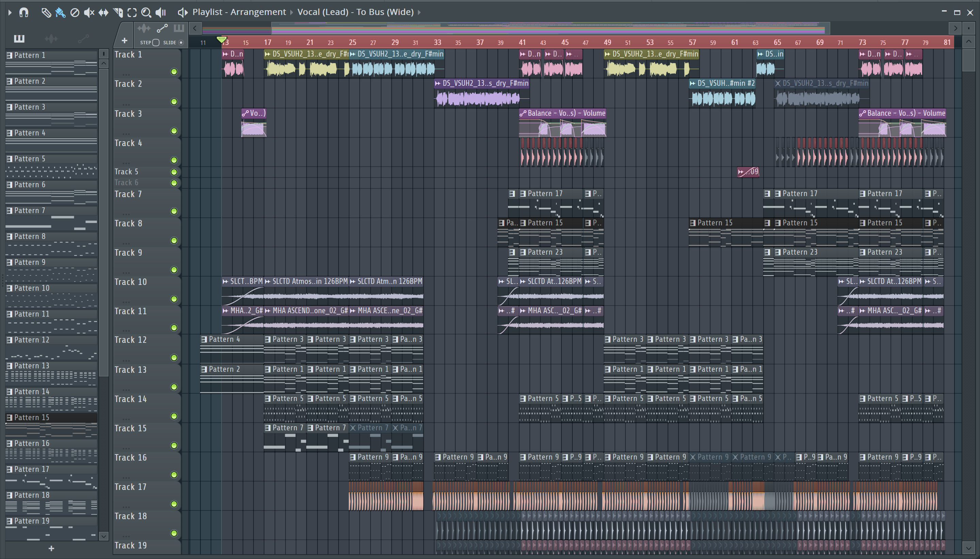Click bar 41 on the timeline ruler

coord(522,42)
